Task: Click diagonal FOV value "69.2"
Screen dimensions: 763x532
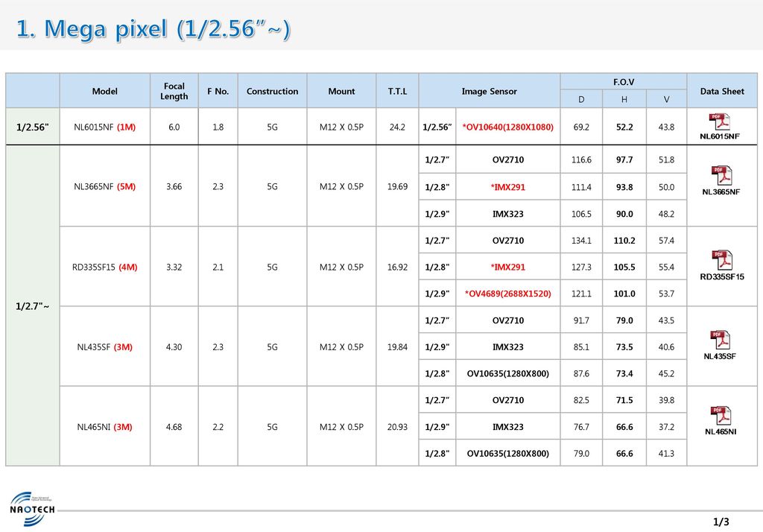Action: (581, 127)
